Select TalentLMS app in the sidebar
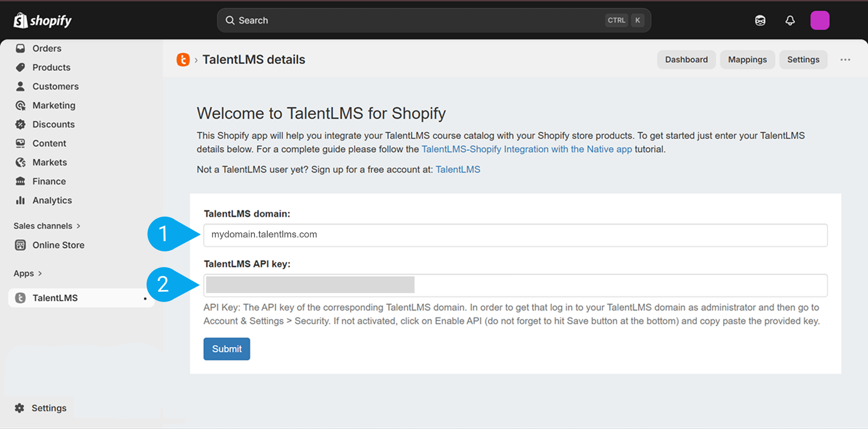 pos(81,298)
